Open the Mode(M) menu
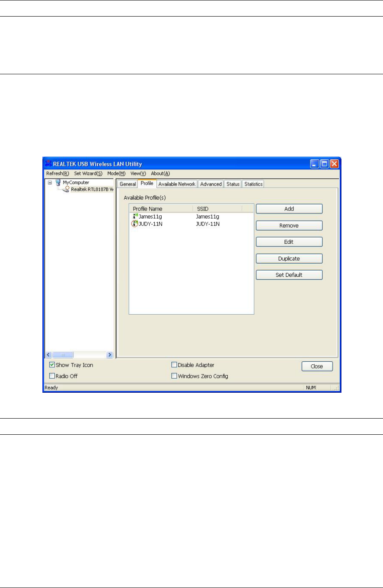This screenshot has width=383, height=588. click(116, 173)
